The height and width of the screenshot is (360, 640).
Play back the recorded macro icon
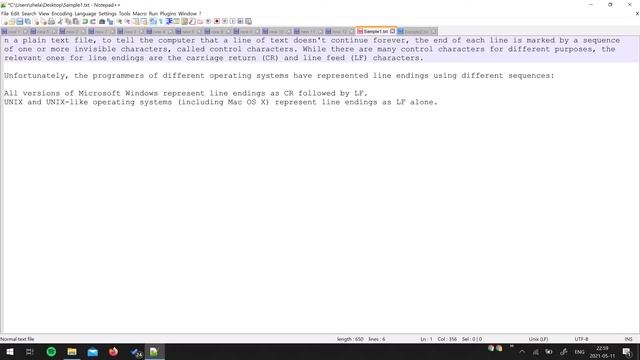(x=232, y=21)
